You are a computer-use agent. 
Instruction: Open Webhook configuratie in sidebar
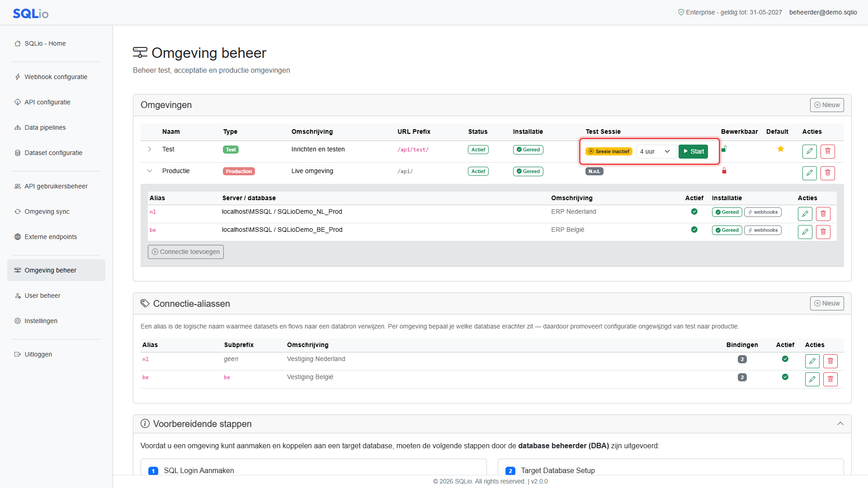56,77
